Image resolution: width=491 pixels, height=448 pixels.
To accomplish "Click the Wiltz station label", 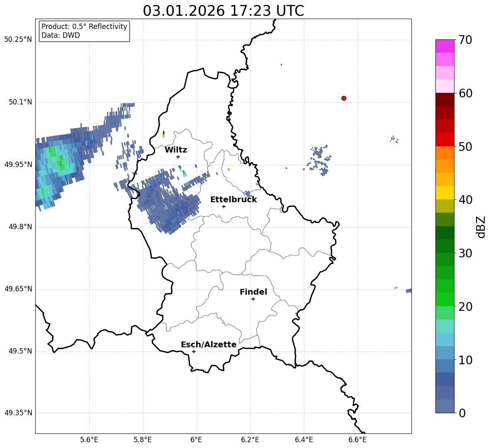I will click(176, 150).
